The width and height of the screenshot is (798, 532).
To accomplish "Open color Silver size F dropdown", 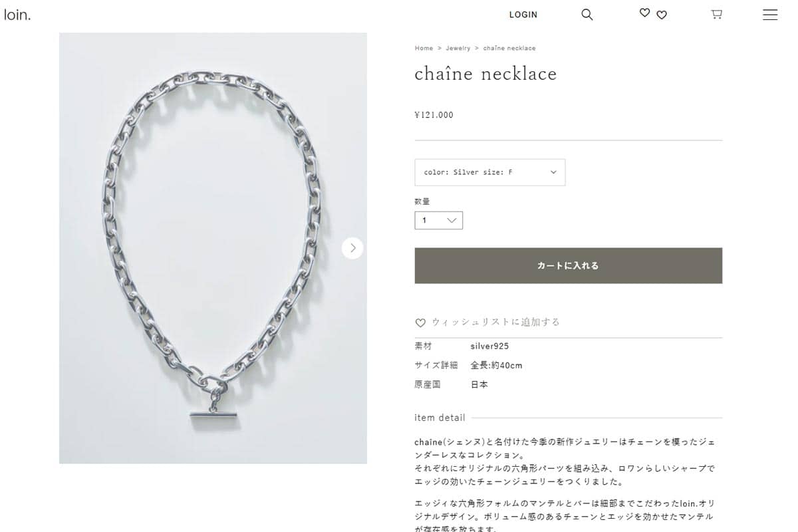I will click(490, 172).
